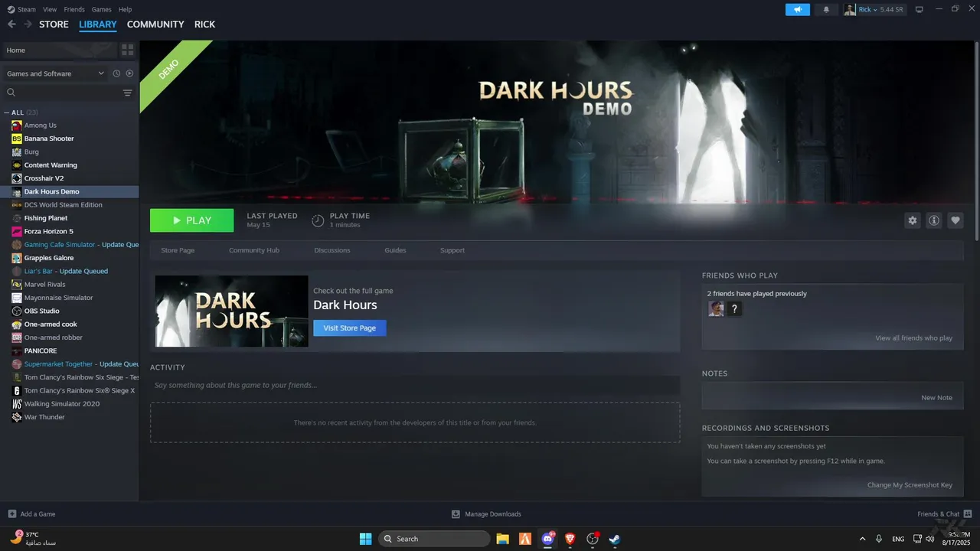Sort library by recent activity clock icon
Image resolution: width=980 pixels, height=551 pixels.
pyautogui.click(x=116, y=73)
